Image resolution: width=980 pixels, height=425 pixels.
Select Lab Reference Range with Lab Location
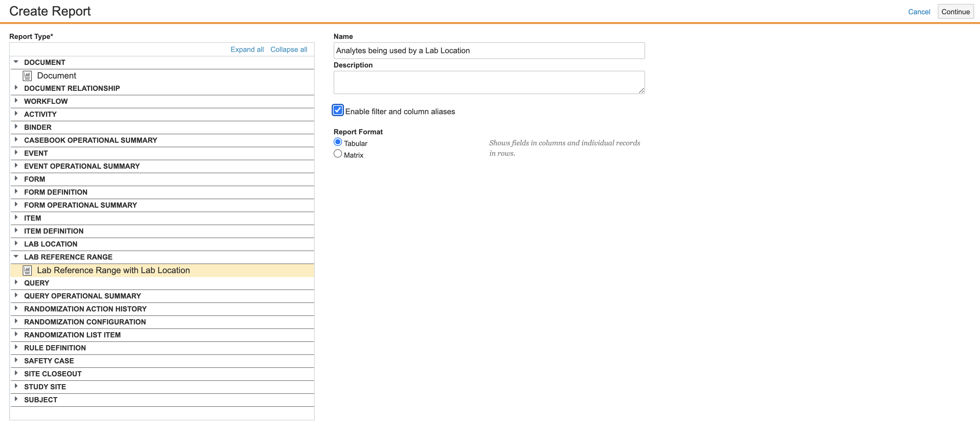point(113,271)
